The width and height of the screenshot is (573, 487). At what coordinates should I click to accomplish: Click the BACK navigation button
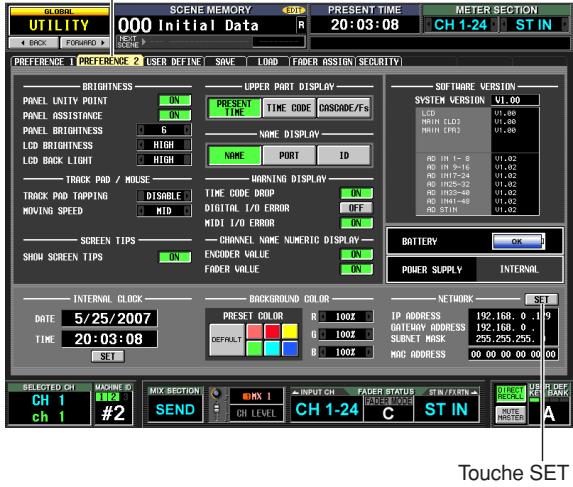coord(33,43)
